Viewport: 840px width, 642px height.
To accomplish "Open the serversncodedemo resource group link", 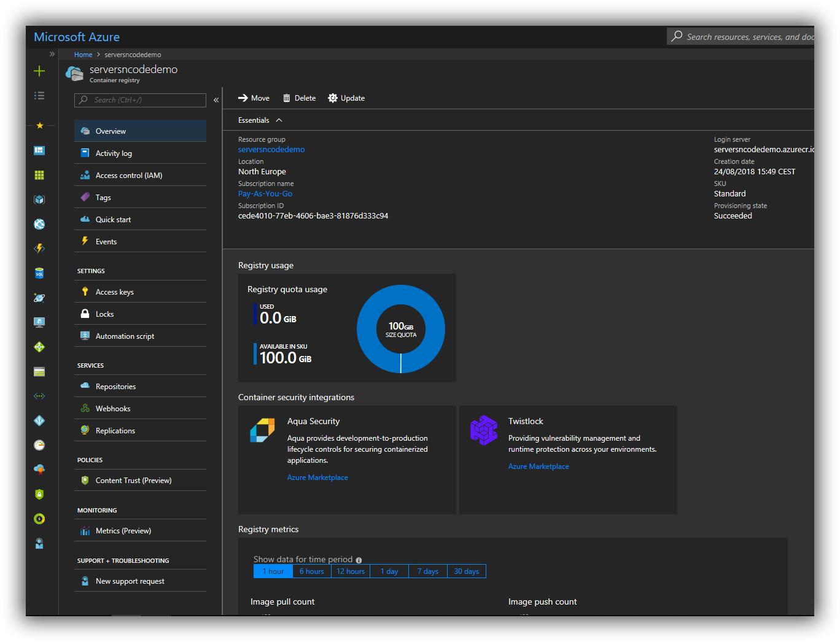I will point(271,149).
